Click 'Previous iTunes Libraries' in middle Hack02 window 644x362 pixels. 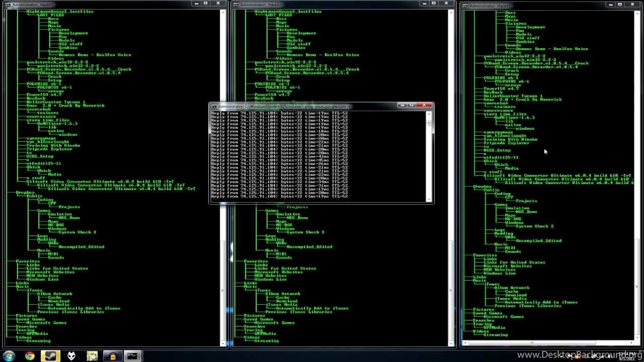pos(299,312)
